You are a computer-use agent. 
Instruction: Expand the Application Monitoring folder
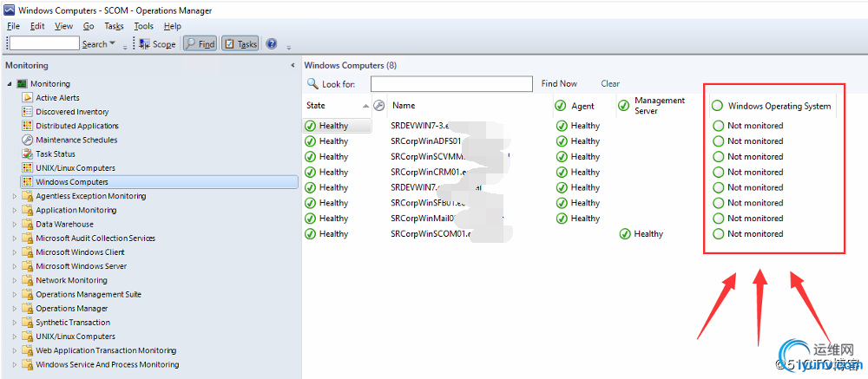(x=15, y=210)
